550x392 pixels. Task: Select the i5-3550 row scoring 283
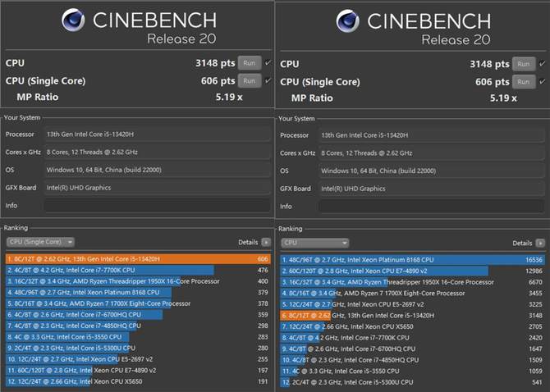pyautogui.click(x=138, y=337)
